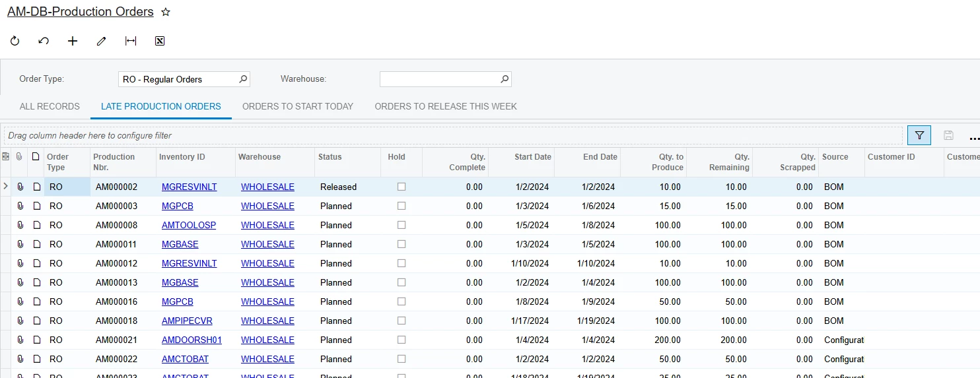Image resolution: width=980 pixels, height=378 pixels.
Task: Click the attachments paperclip column header
Action: [19, 156]
